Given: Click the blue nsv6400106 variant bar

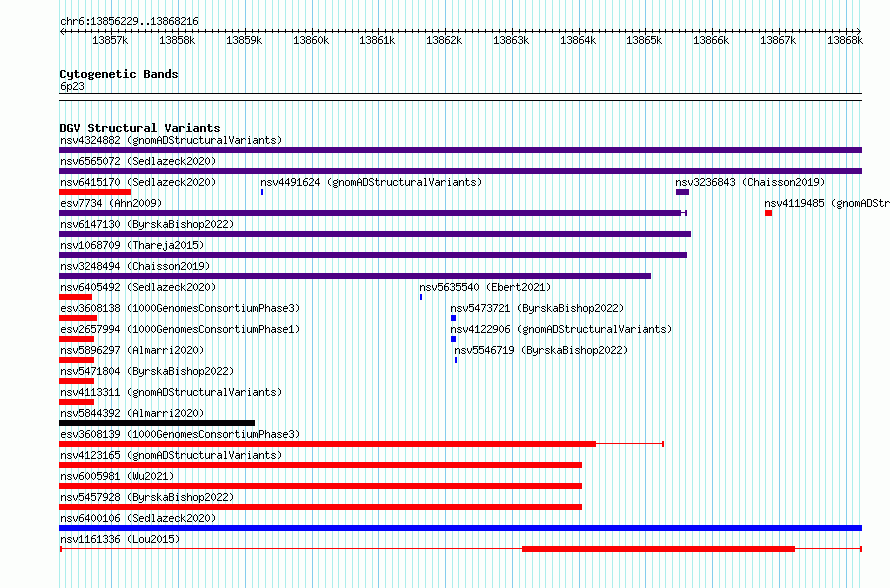Looking at the screenshot, I should [460, 528].
